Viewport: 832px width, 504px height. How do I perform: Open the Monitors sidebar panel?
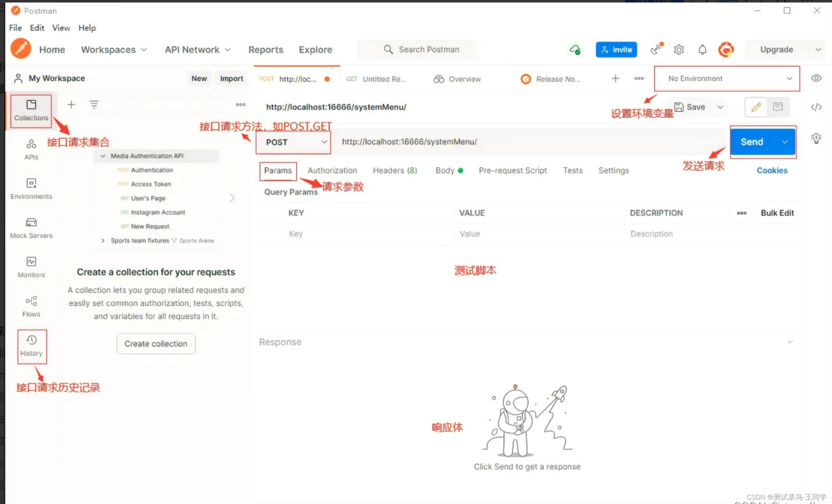(31, 267)
